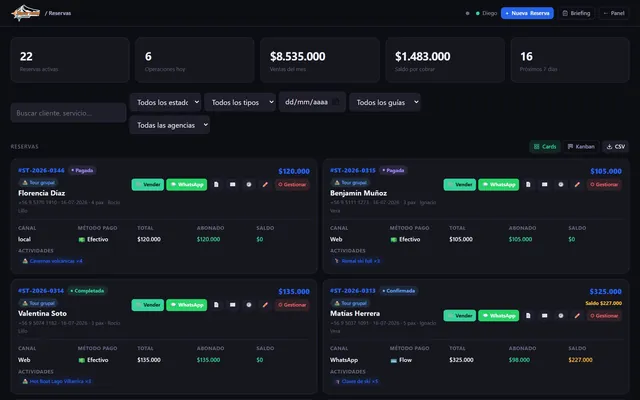This screenshot has height=400, width=640.
Task: Click email envelope icon on Valentina Soto card
Action: pyautogui.click(x=233, y=305)
